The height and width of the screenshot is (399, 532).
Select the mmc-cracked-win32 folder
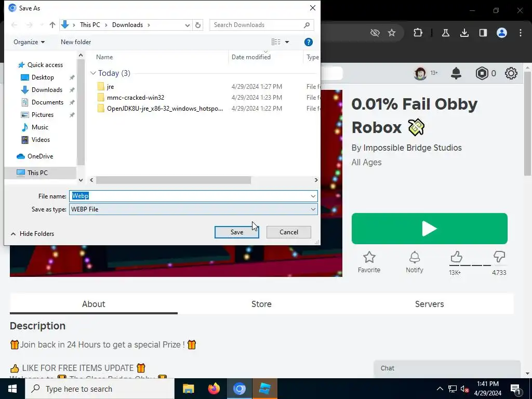pyautogui.click(x=136, y=97)
